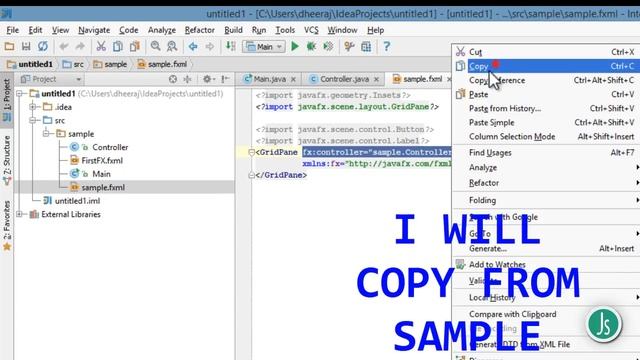Screen dimensions: 640x360
Task: Choose Paste Simple in context menu
Action: click(x=546, y=122)
